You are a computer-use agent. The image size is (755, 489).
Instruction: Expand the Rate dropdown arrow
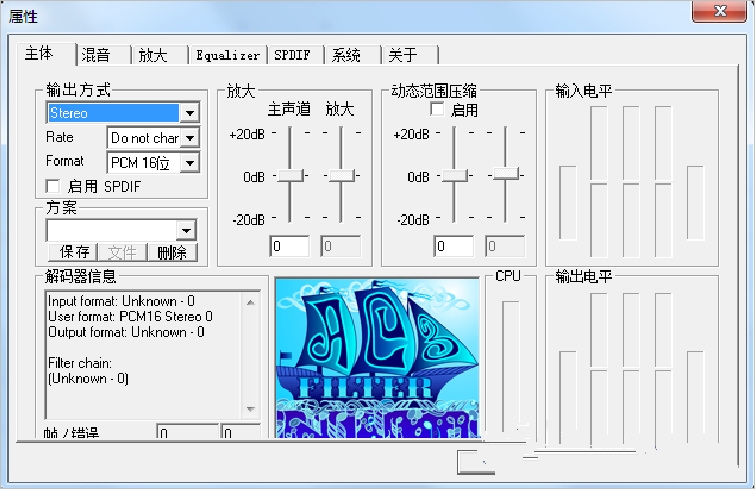point(190,138)
